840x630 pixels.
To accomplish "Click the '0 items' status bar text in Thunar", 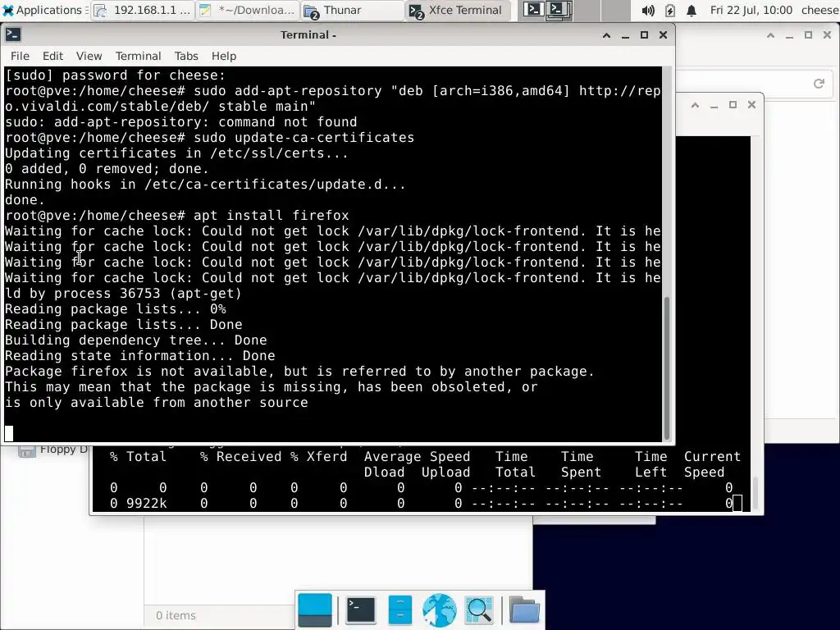I will (176, 615).
